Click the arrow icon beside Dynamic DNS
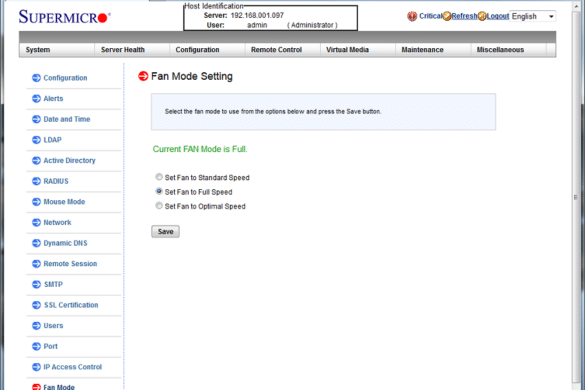The width and height of the screenshot is (585, 390). tap(36, 243)
